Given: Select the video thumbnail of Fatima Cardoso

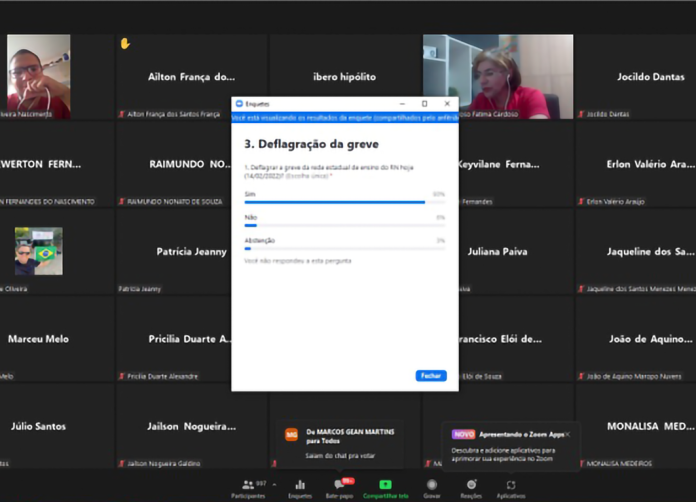Looking at the screenshot, I should pyautogui.click(x=498, y=76).
